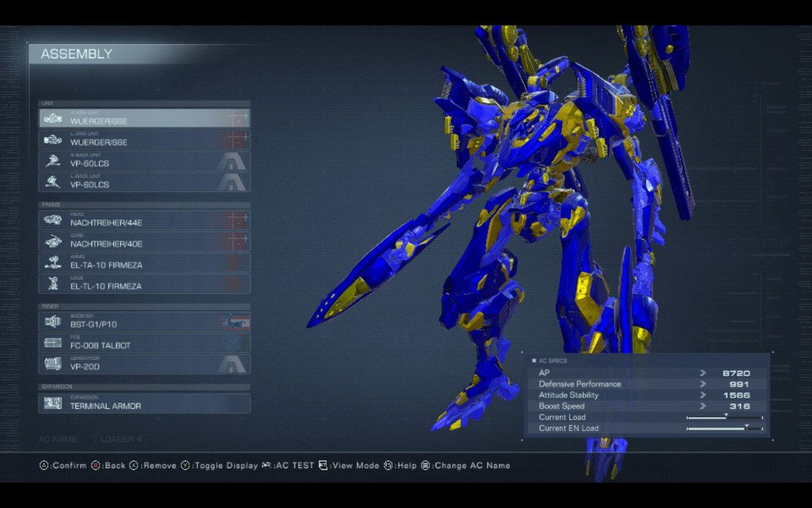Click the Terminal Armor expansion icon

pyautogui.click(x=53, y=404)
